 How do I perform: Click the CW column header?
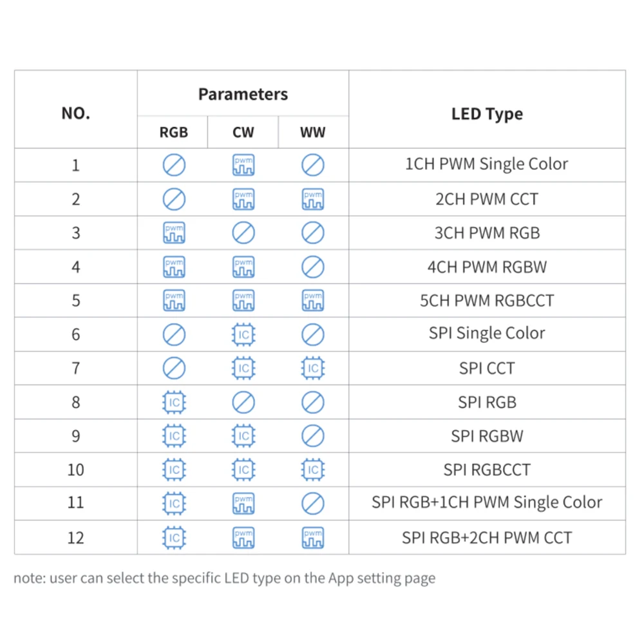pos(243,132)
